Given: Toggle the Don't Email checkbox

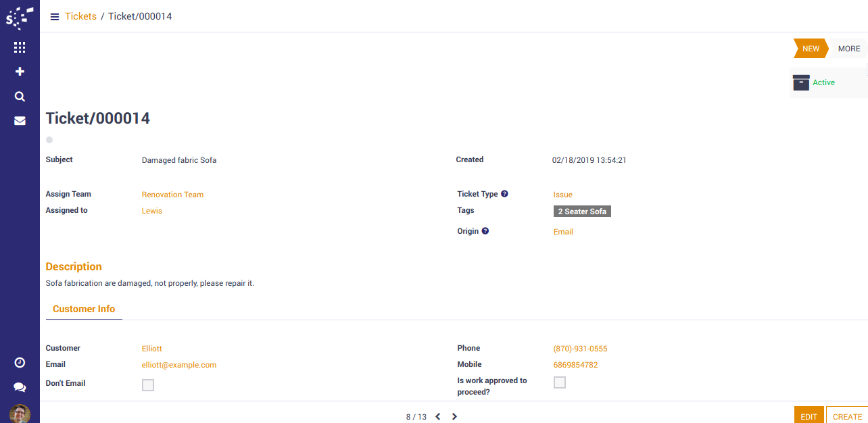Looking at the screenshot, I should click(x=148, y=385).
